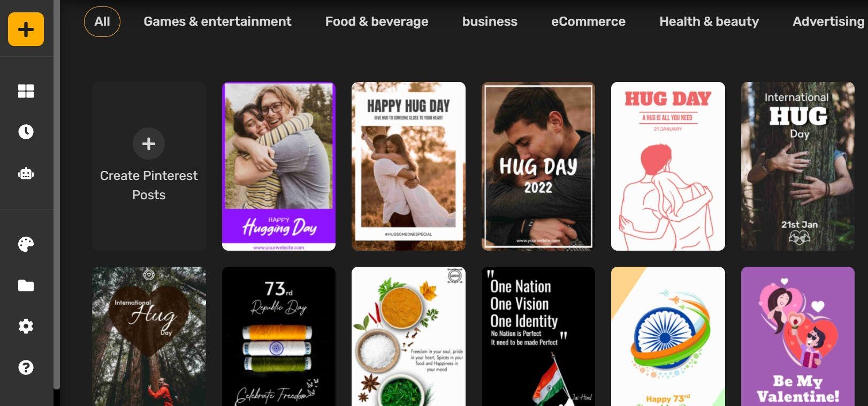Choose the 73rd Republic Day template
Screen dimensions: 868x406
coord(279,336)
